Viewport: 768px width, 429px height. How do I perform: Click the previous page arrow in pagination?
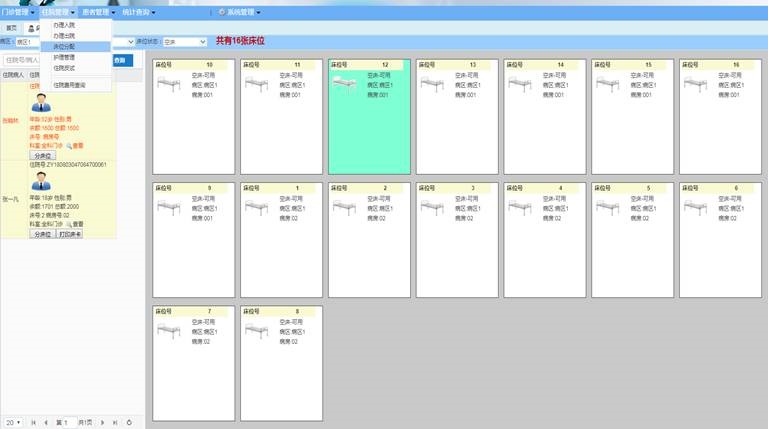click(x=46, y=422)
